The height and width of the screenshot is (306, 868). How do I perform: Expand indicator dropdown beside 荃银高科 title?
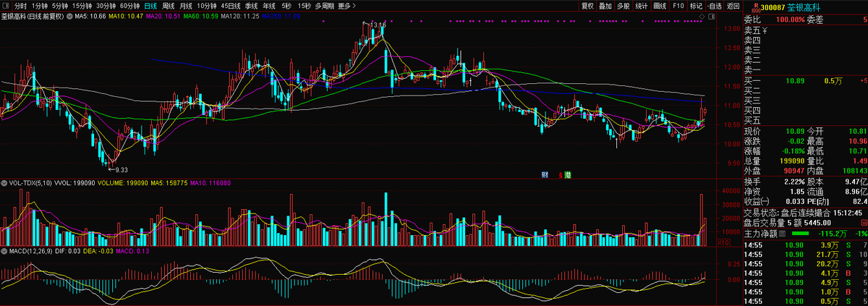click(70, 15)
